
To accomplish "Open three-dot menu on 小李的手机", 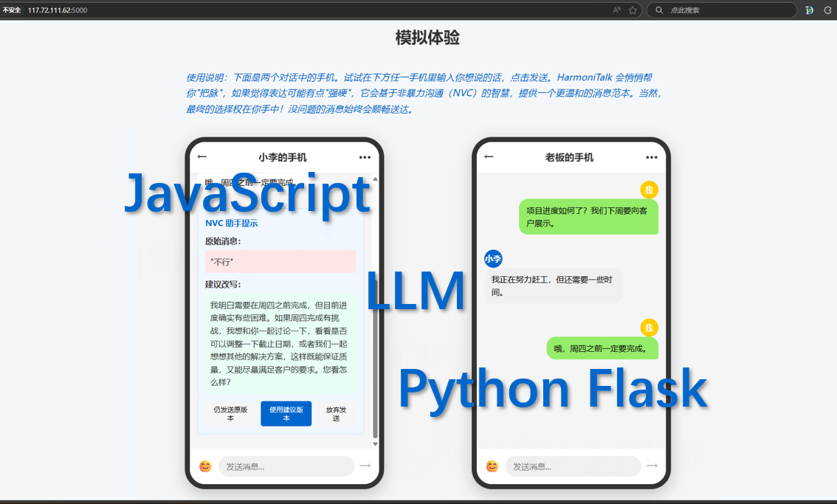I will pyautogui.click(x=365, y=157).
